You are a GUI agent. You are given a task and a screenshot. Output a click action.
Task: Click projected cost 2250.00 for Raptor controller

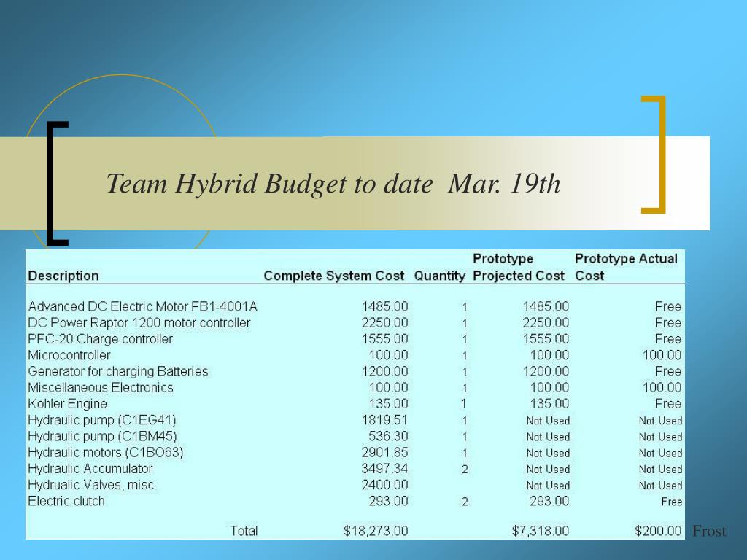(x=546, y=323)
